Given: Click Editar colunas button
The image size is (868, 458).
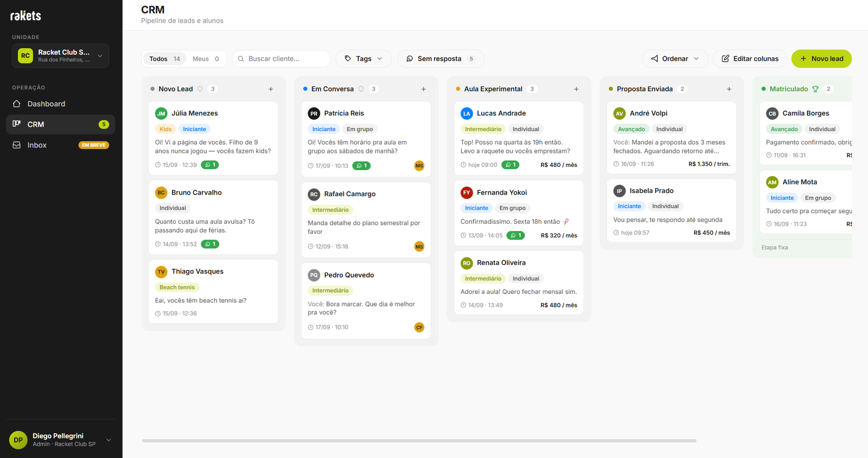Looking at the screenshot, I should click(x=750, y=59).
